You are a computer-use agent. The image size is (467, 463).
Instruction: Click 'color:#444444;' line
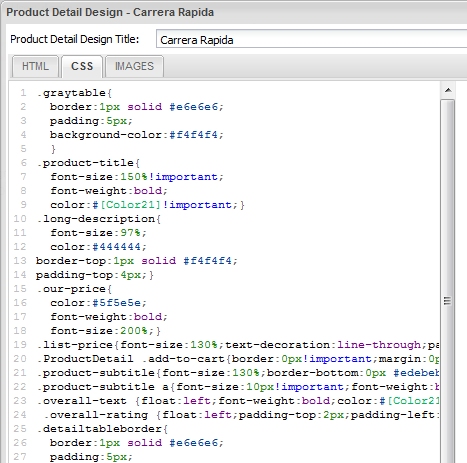[x=98, y=247]
